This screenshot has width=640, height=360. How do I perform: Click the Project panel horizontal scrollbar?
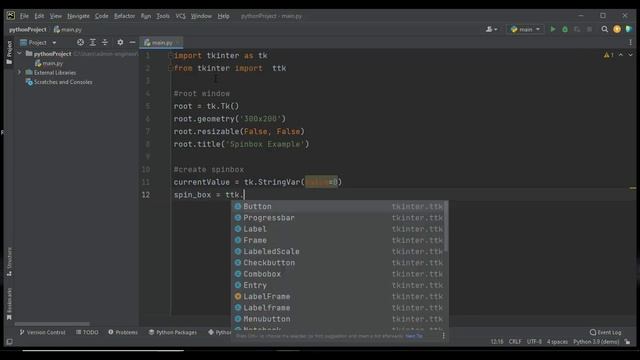52,324
